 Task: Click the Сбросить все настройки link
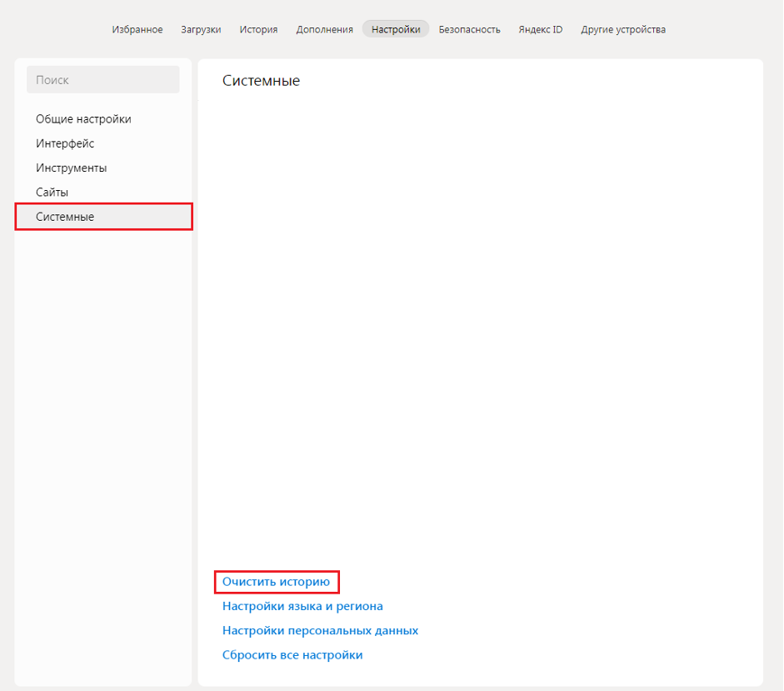tap(292, 655)
